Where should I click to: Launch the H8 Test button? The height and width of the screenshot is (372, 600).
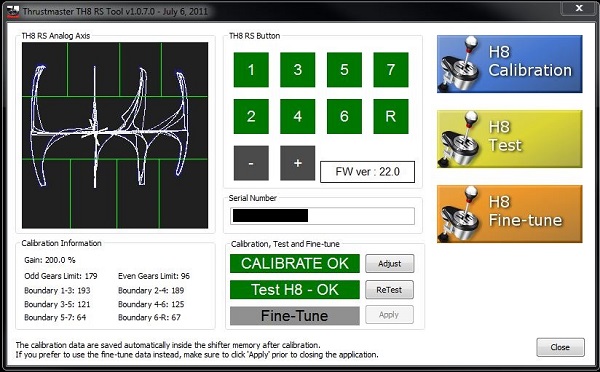[509, 139]
